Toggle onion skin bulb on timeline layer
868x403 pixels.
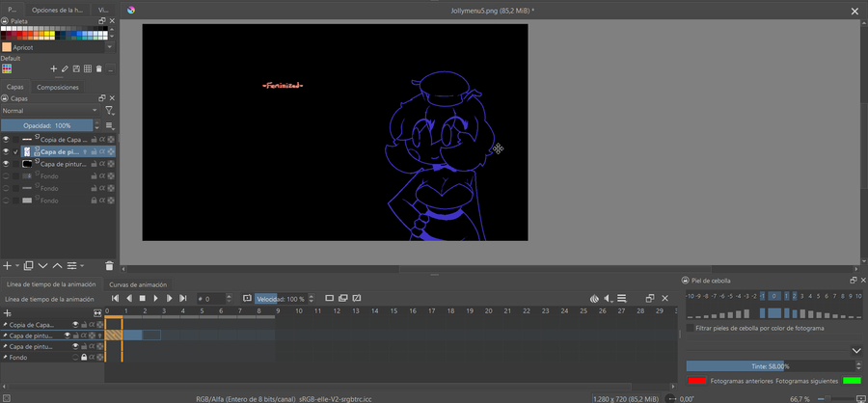pos(100,336)
